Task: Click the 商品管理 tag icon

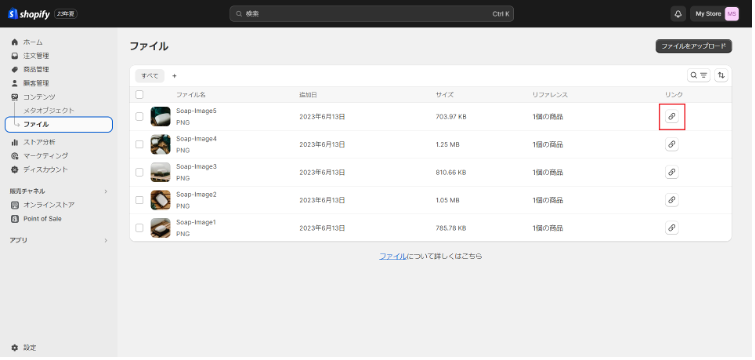Action: [x=14, y=69]
